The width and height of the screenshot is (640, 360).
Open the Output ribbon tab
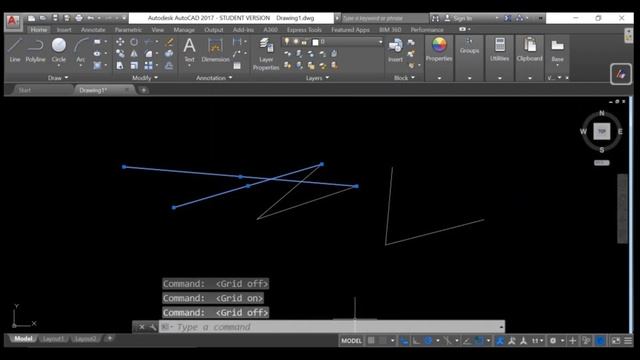pos(213,30)
